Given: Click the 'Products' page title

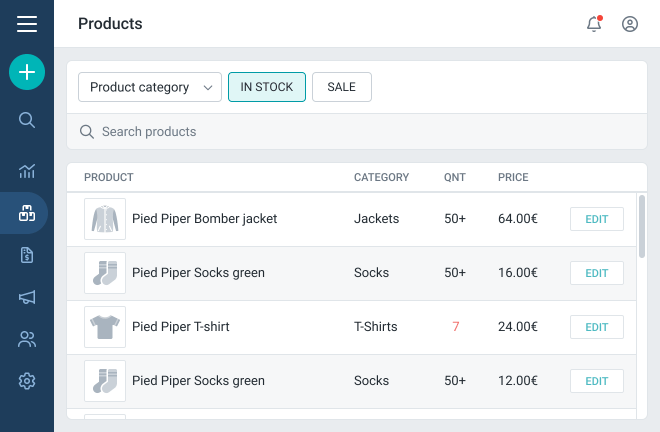Looking at the screenshot, I should [110, 24].
